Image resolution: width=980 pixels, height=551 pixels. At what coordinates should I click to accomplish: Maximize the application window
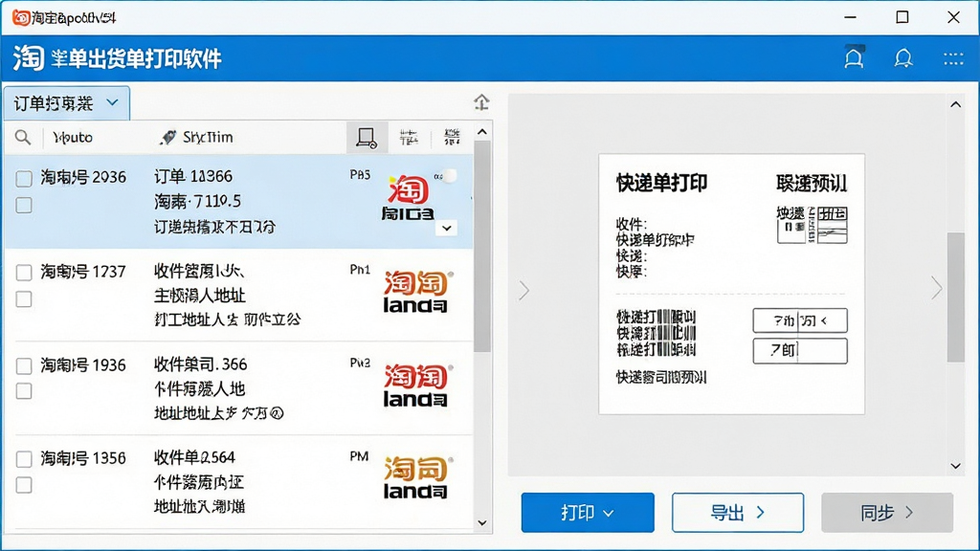[x=902, y=17]
